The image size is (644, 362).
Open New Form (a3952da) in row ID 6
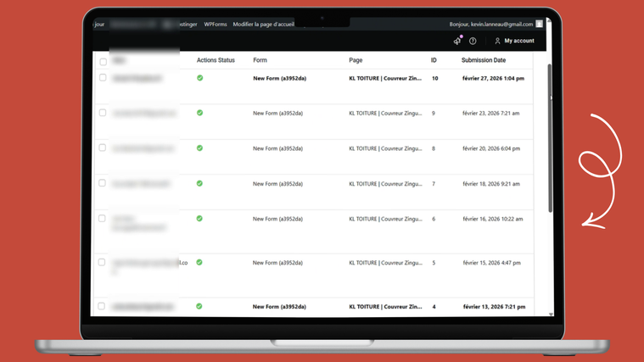click(277, 220)
